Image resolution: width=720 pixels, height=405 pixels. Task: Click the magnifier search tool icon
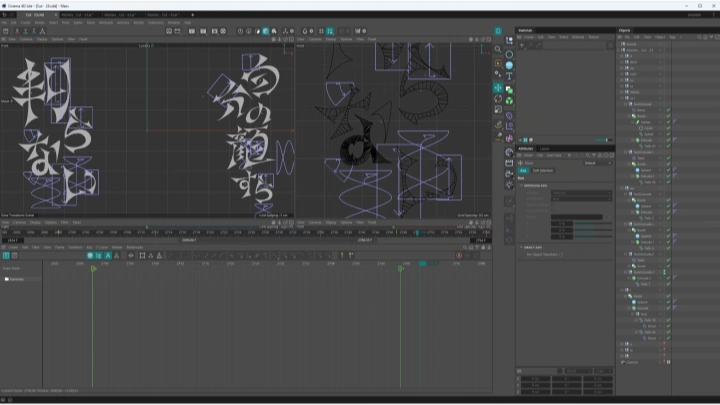coord(498,49)
